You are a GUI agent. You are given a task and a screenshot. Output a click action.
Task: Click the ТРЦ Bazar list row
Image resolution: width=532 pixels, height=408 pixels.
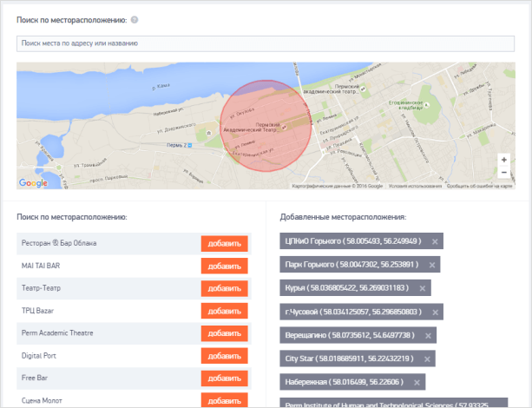pos(134,311)
